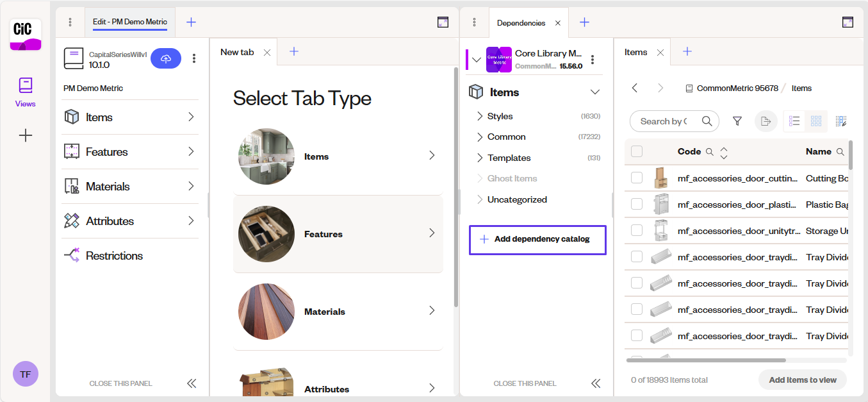
Task: Switch to Edit - PM Demo Metric tab
Action: (129, 22)
